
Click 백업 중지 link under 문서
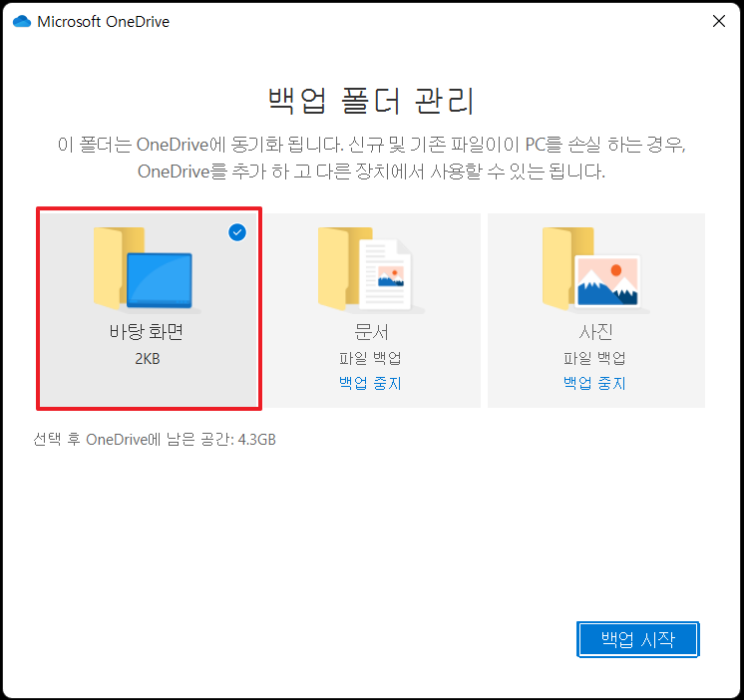(x=370, y=383)
